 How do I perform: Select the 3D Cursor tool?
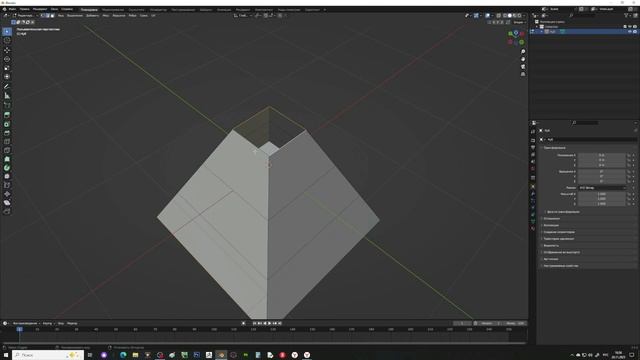point(7,40)
